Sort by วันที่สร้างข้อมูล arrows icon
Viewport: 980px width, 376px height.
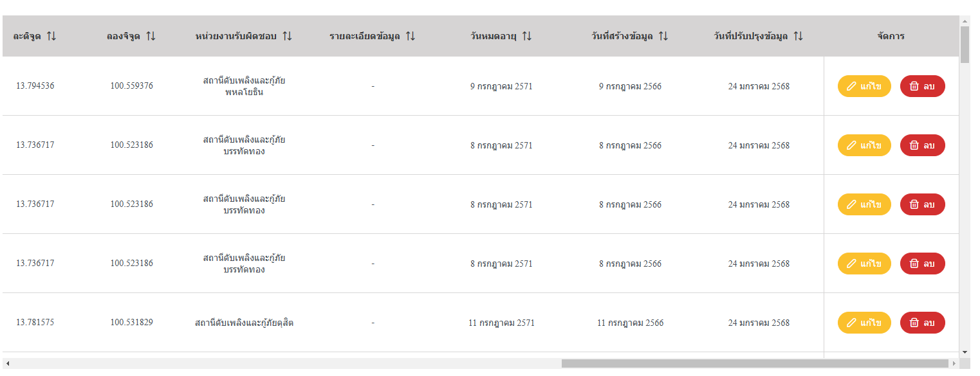[663, 36]
